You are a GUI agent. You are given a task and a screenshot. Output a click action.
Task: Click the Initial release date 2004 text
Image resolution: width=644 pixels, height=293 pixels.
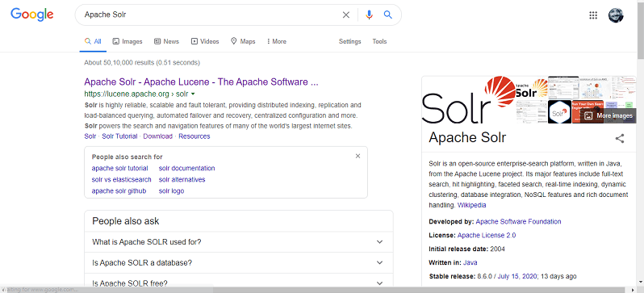tap(467, 249)
